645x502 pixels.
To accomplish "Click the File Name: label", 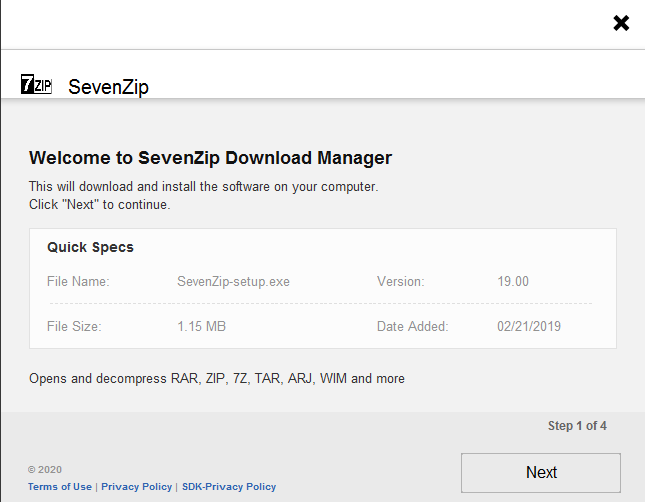I will 78,281.
